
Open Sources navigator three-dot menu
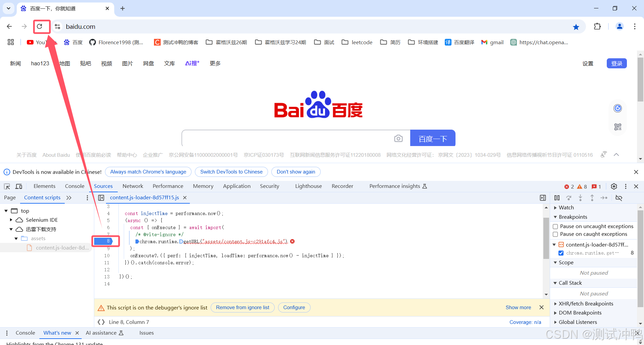pos(87,198)
